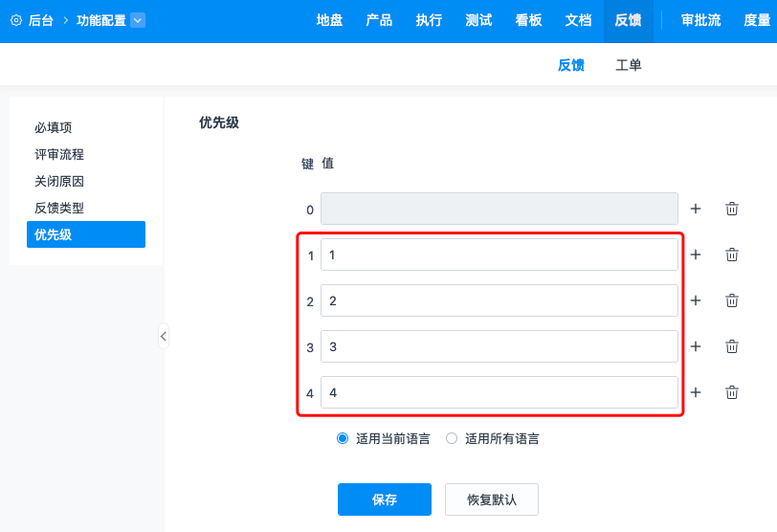Open the 功能配置 dropdown arrow
The width and height of the screenshot is (777, 532).
(137, 20)
